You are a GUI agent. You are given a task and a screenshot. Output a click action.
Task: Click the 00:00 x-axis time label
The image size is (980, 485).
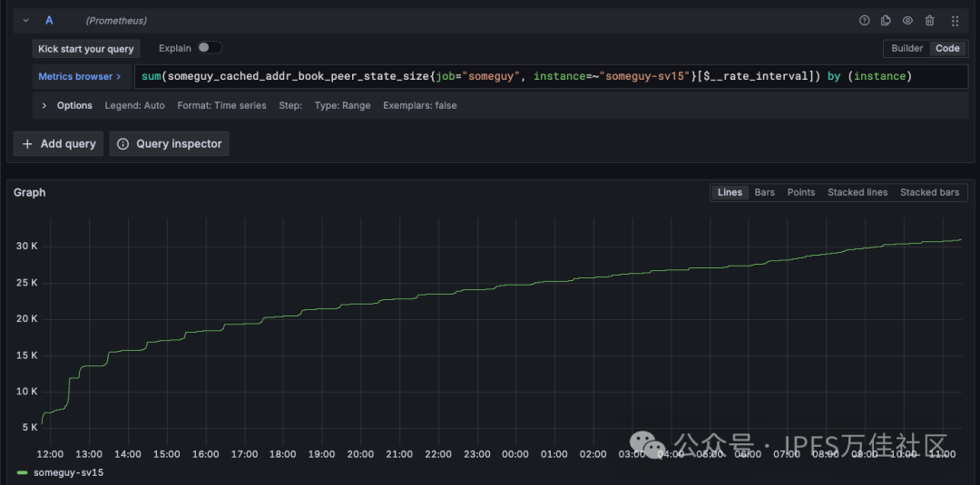515,454
